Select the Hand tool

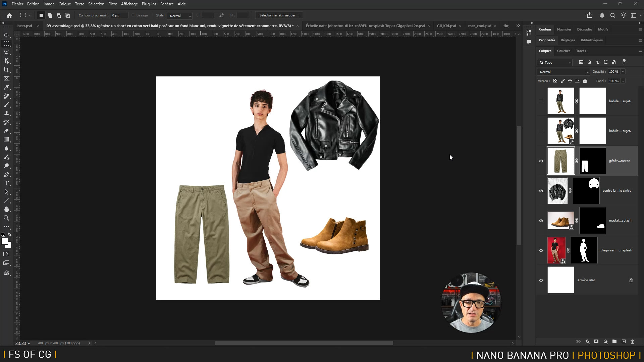tap(6, 209)
